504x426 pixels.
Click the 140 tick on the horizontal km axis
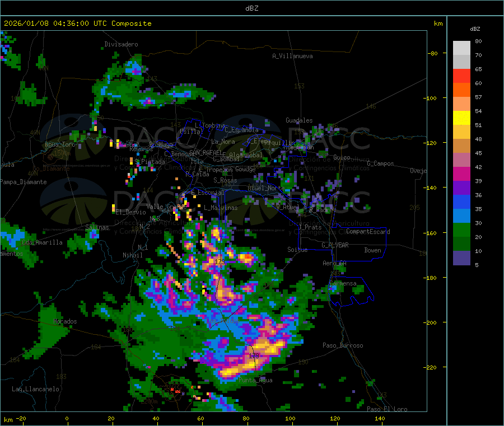coord(380,418)
